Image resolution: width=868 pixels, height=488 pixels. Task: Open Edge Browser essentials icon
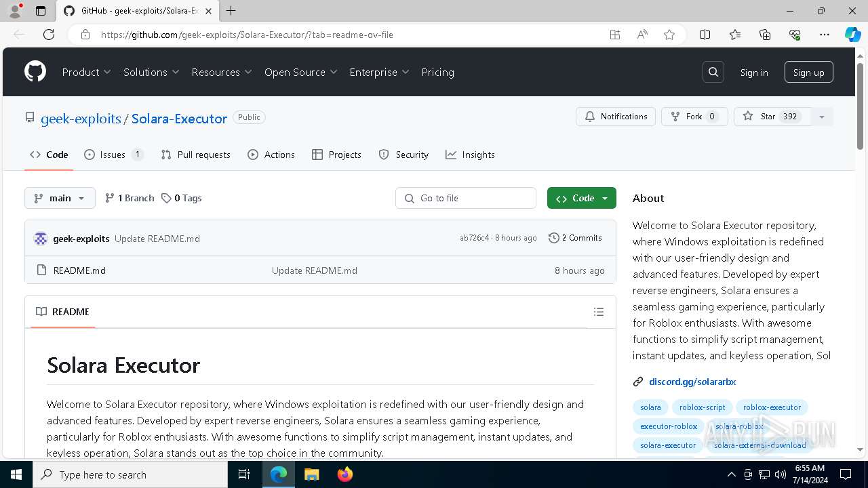pos(795,35)
